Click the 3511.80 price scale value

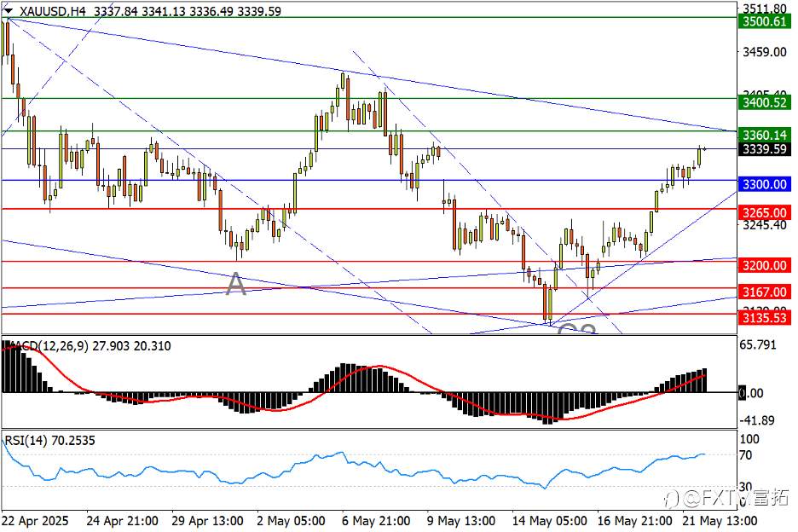765,9
